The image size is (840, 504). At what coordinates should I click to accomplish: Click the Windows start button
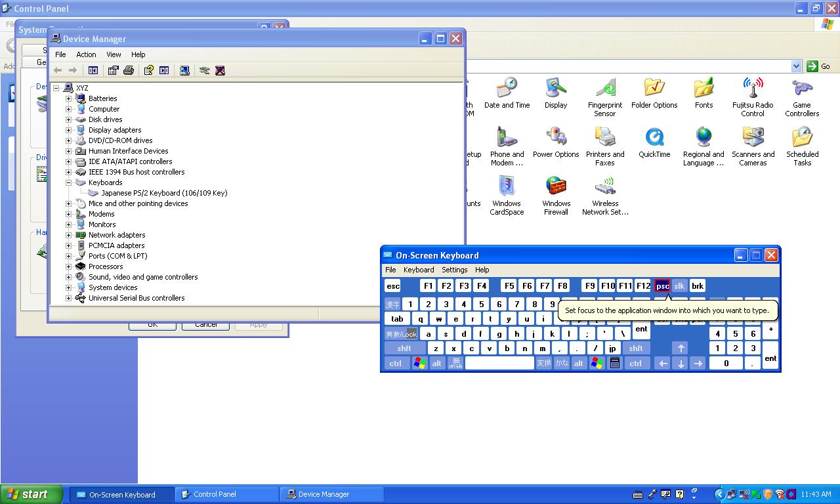point(31,494)
